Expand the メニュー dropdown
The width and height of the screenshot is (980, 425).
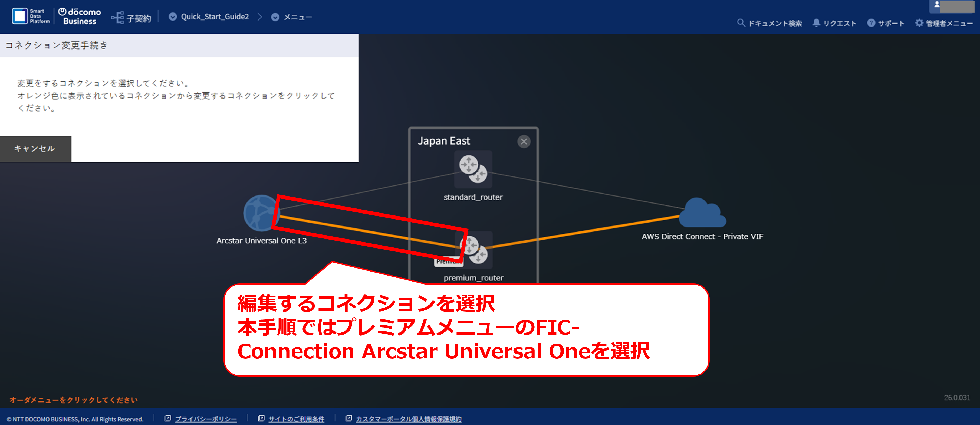coord(292,17)
